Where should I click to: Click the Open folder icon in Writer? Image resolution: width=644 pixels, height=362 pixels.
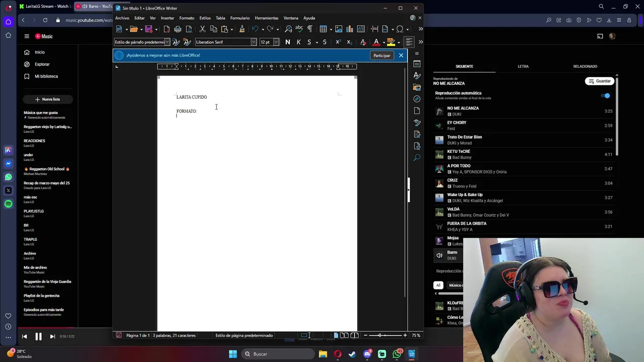coord(133,29)
